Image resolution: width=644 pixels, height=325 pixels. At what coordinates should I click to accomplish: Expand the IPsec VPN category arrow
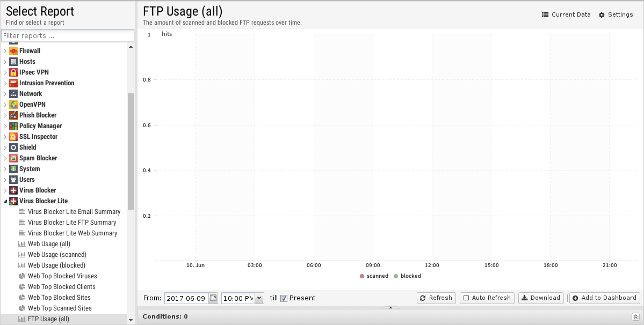5,72
